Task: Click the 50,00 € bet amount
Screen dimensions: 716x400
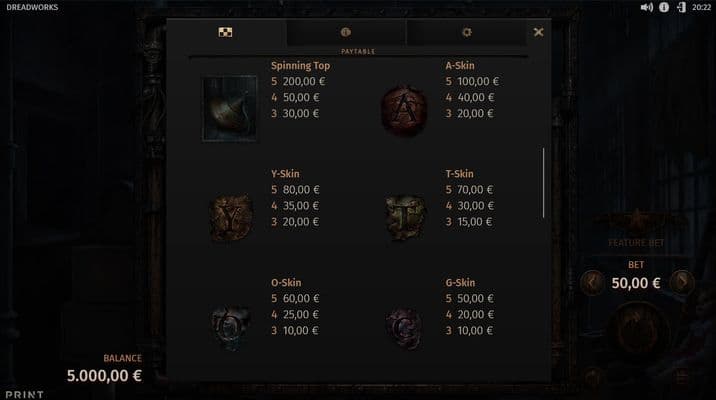Action: [x=636, y=283]
